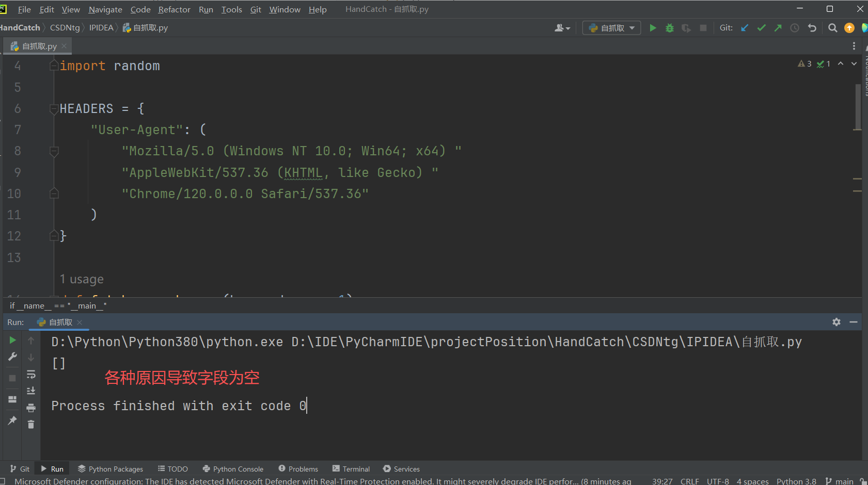Viewport: 868px width, 485px height.
Task: Open the Terminal tool window
Action: [x=351, y=468]
